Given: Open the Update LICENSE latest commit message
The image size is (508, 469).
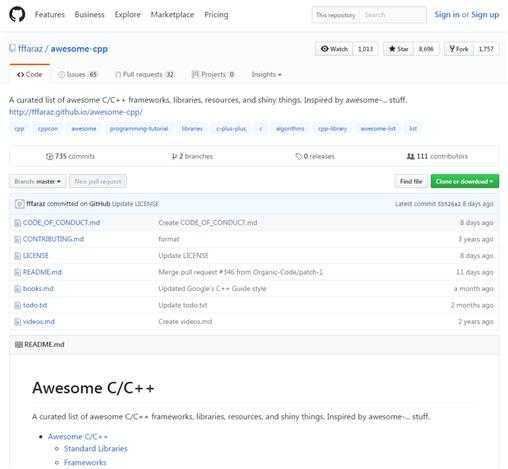Looking at the screenshot, I should pos(135,204).
